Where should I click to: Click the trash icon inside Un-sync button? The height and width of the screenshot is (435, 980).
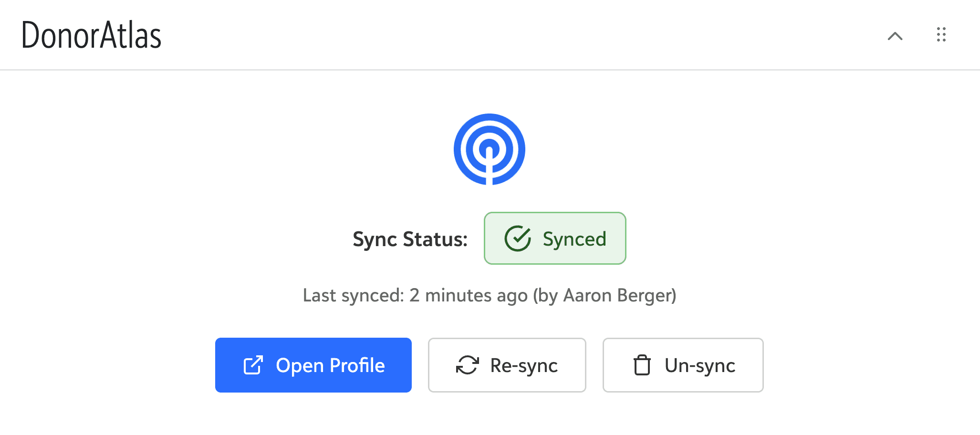click(x=642, y=365)
